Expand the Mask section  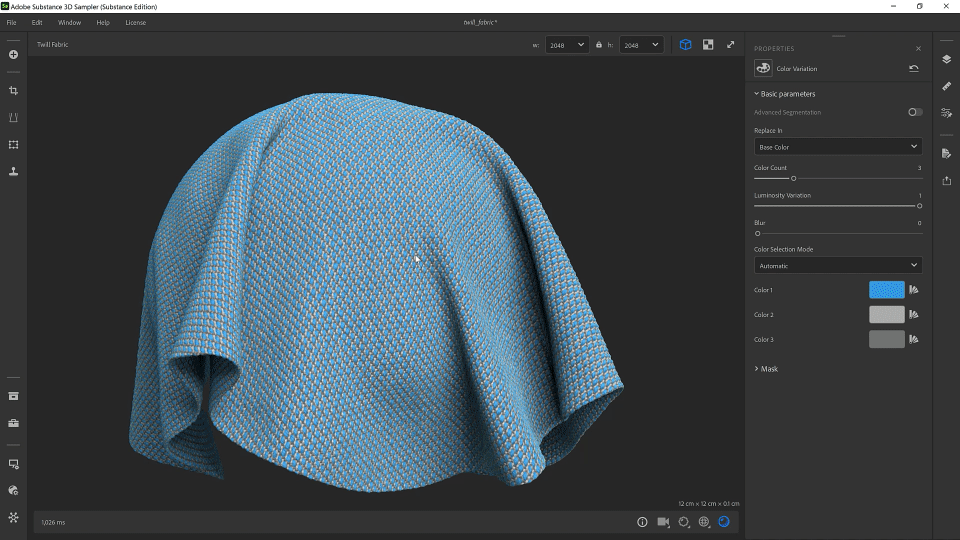766,369
